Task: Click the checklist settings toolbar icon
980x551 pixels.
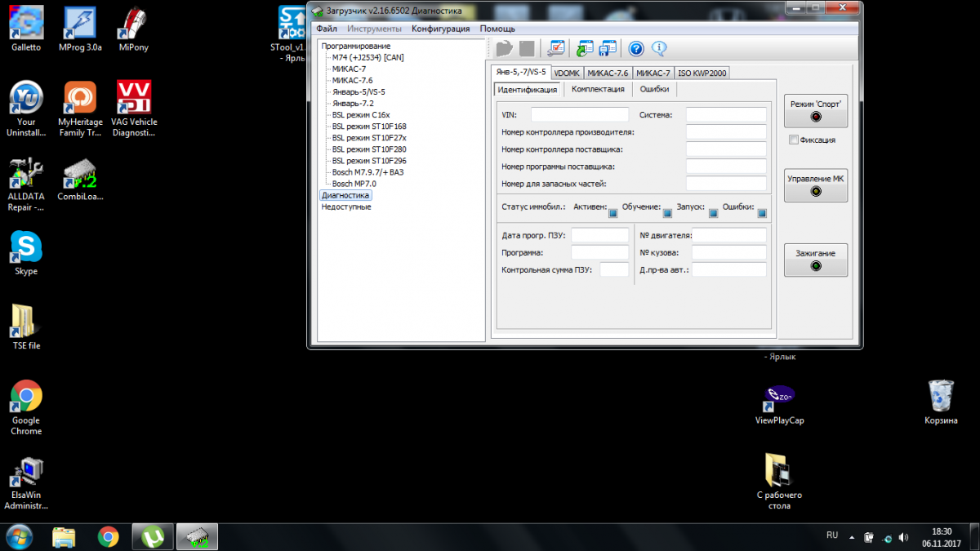Action: pos(557,48)
